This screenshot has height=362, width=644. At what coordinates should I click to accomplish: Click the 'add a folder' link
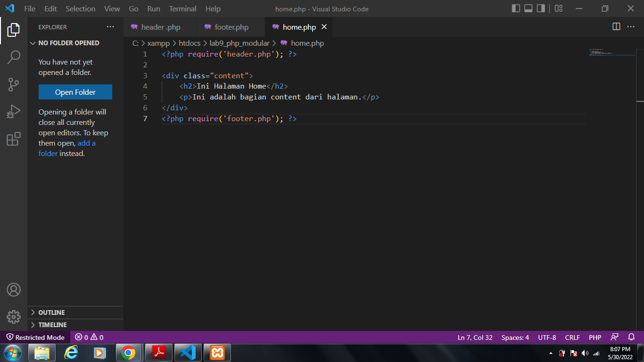point(86,143)
